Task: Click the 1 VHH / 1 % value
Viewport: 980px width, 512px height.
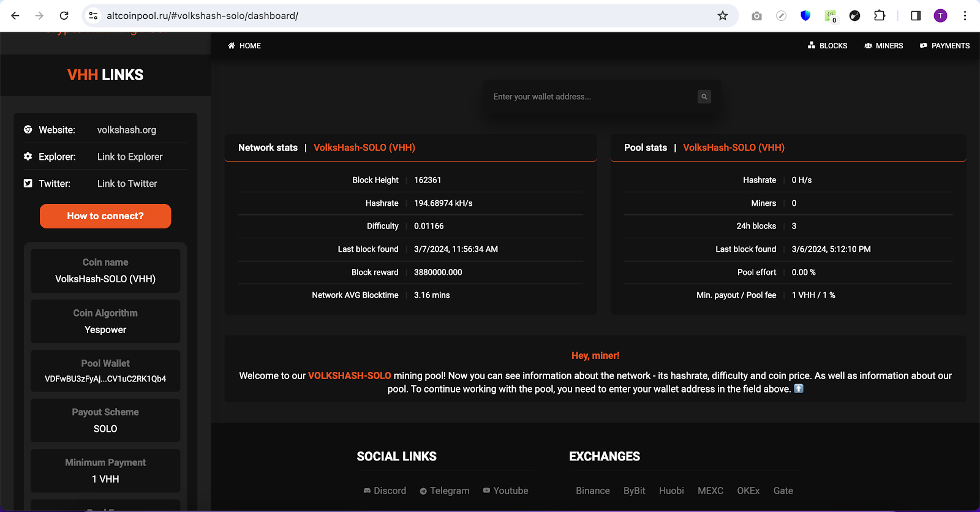Action: click(813, 295)
